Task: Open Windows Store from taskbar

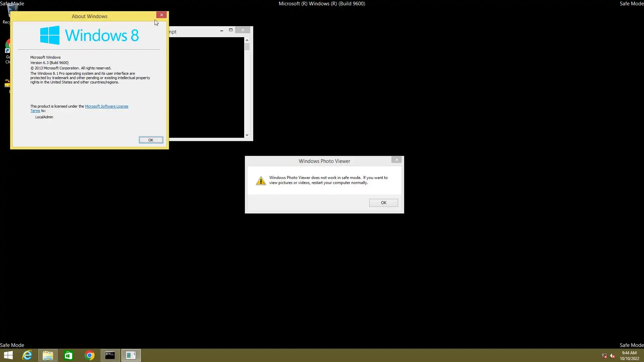Action: (69, 355)
